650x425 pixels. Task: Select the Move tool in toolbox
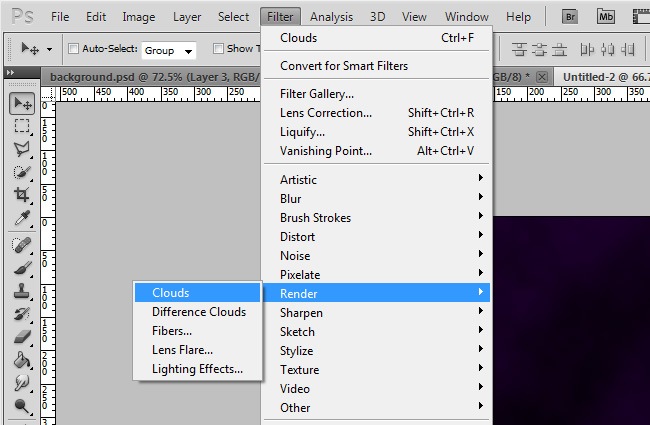pyautogui.click(x=22, y=103)
